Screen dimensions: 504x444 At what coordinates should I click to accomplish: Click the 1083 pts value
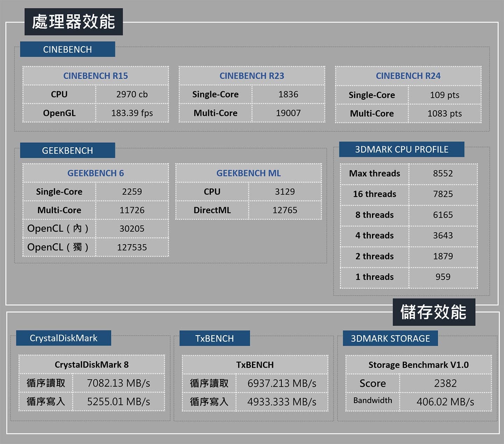click(x=444, y=113)
